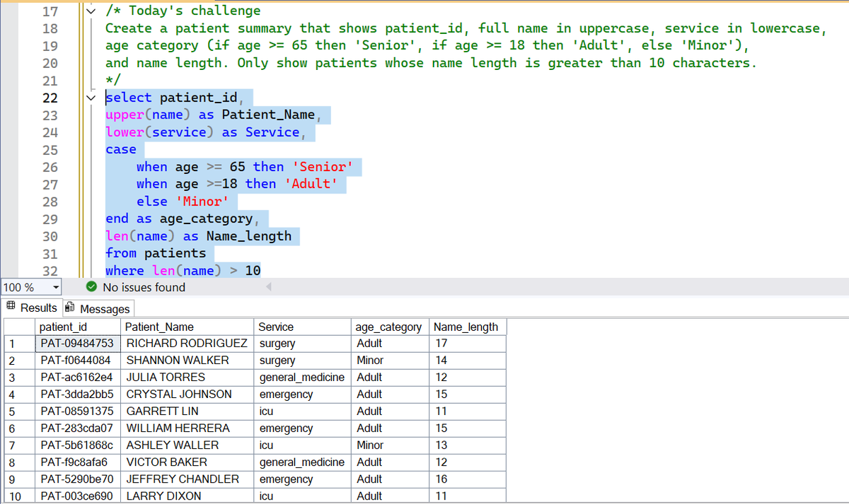
Task: Collapse the select statement at line 22
Action: click(90, 98)
